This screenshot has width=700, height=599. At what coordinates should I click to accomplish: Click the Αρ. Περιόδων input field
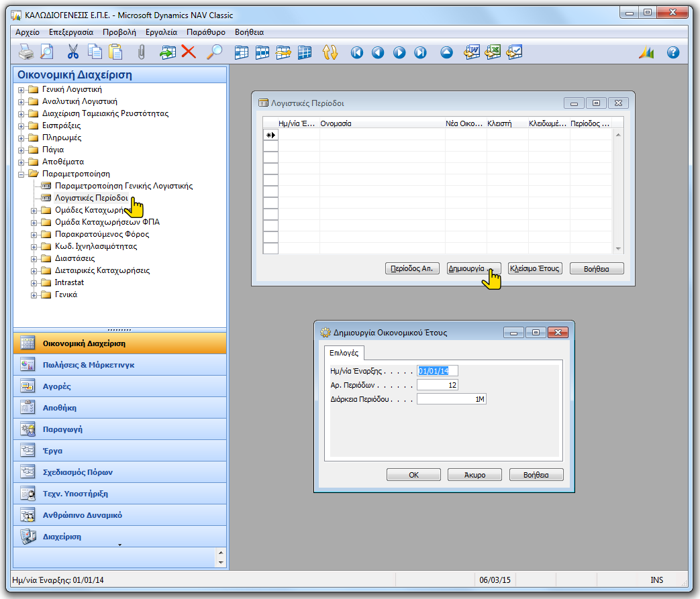(438, 385)
